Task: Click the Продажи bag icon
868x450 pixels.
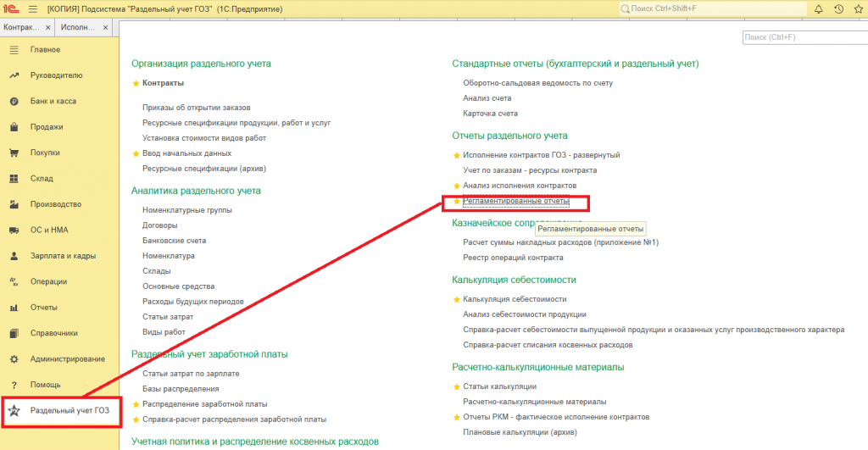Action: (14, 127)
